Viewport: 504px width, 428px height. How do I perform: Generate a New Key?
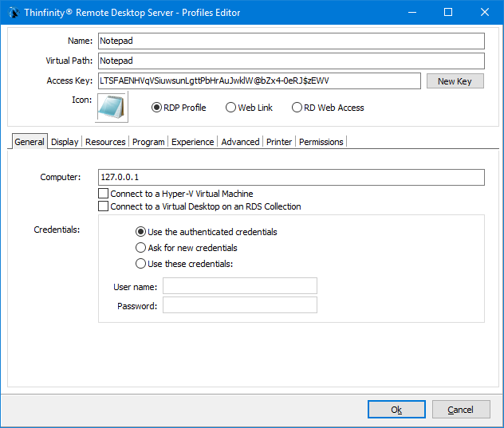point(455,81)
